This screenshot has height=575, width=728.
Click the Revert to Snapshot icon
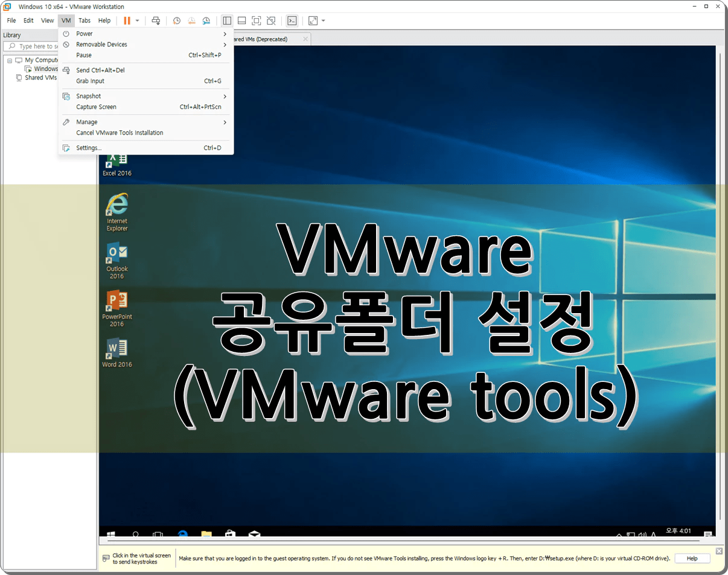pos(191,21)
